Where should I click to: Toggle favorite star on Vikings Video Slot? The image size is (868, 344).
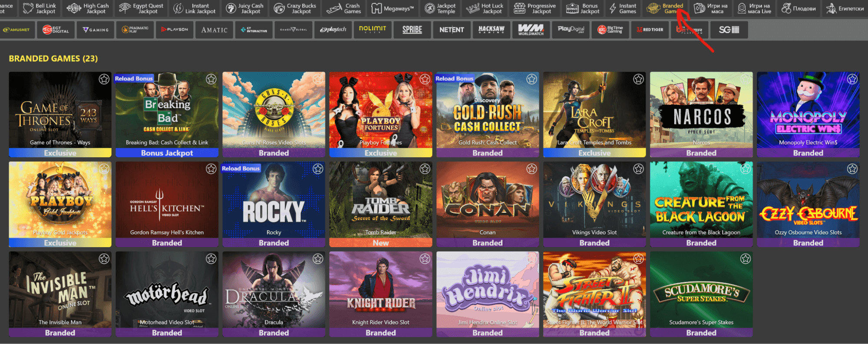pyautogui.click(x=638, y=169)
